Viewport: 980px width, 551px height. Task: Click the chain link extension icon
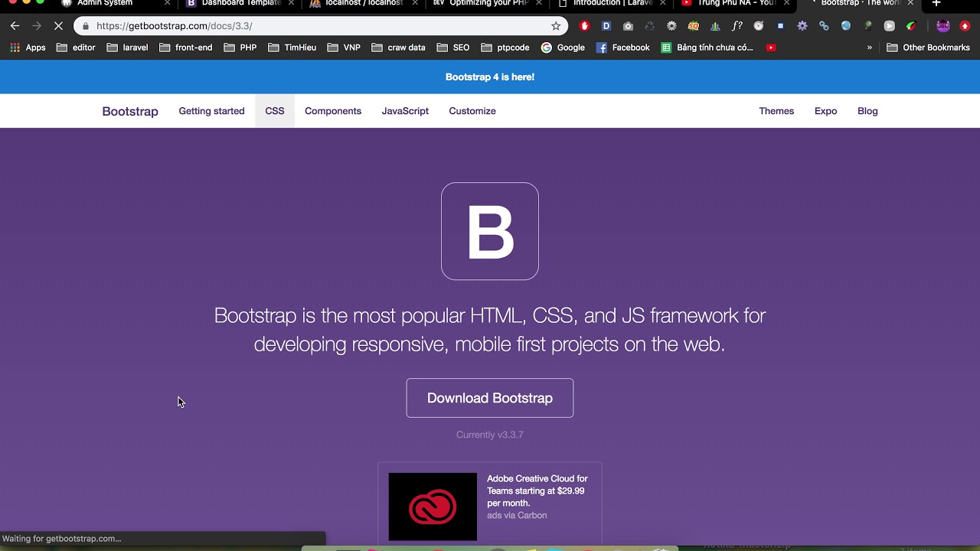[824, 26]
